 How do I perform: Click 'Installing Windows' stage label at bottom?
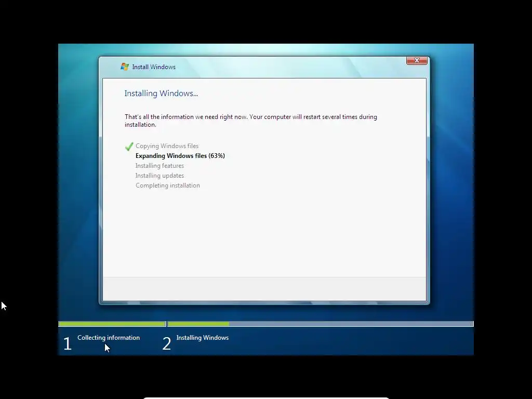(x=203, y=338)
